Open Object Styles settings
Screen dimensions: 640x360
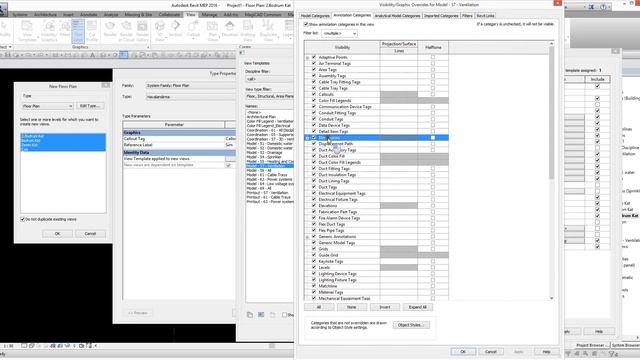(x=411, y=325)
